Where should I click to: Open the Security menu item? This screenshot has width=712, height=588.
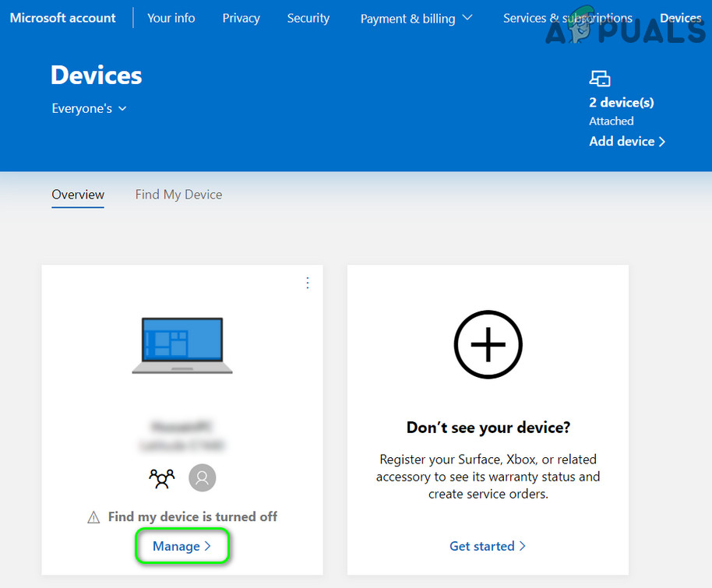(x=308, y=18)
